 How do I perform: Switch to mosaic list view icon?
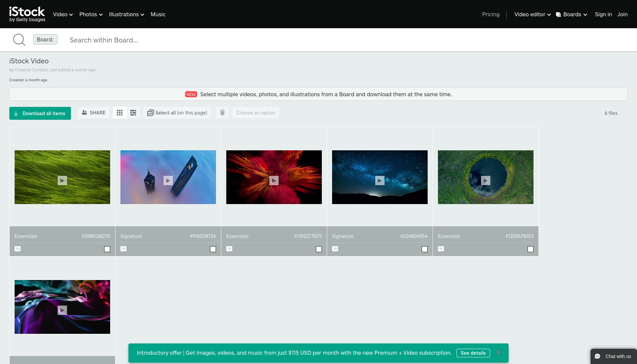pyautogui.click(x=133, y=113)
